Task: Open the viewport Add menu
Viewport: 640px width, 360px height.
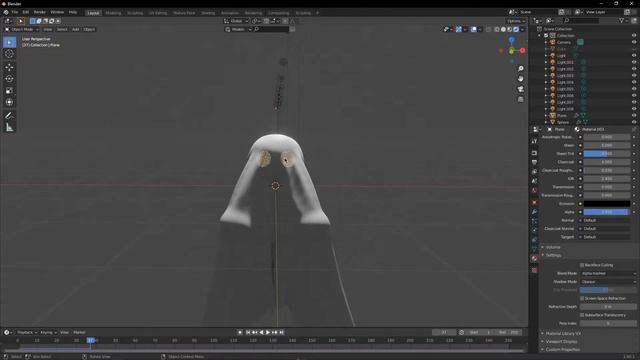Action: tap(76, 29)
